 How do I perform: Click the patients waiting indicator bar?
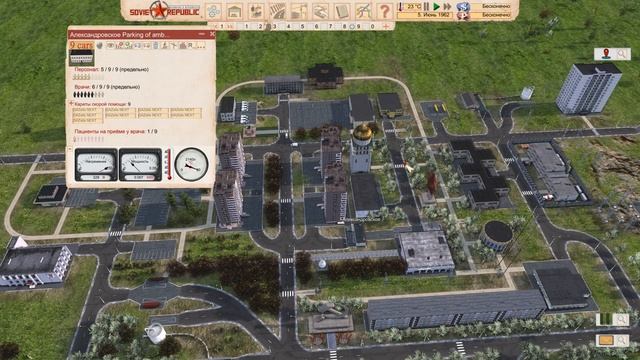pos(88,139)
